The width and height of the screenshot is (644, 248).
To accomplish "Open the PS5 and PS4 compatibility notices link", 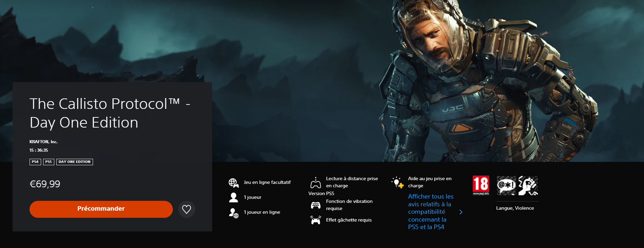I will tap(430, 212).
